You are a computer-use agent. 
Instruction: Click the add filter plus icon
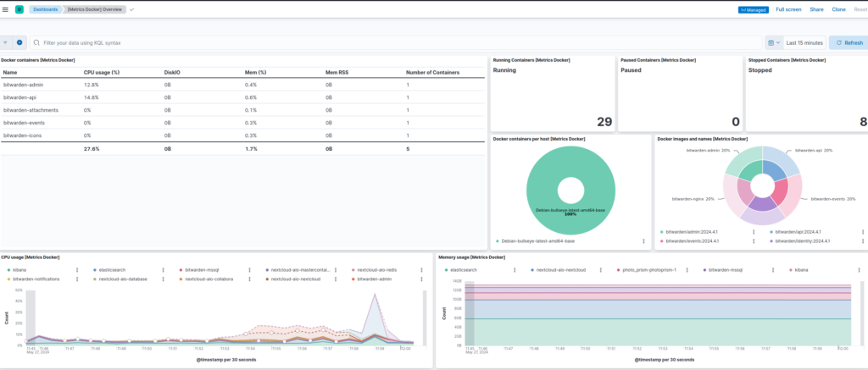[x=19, y=41]
